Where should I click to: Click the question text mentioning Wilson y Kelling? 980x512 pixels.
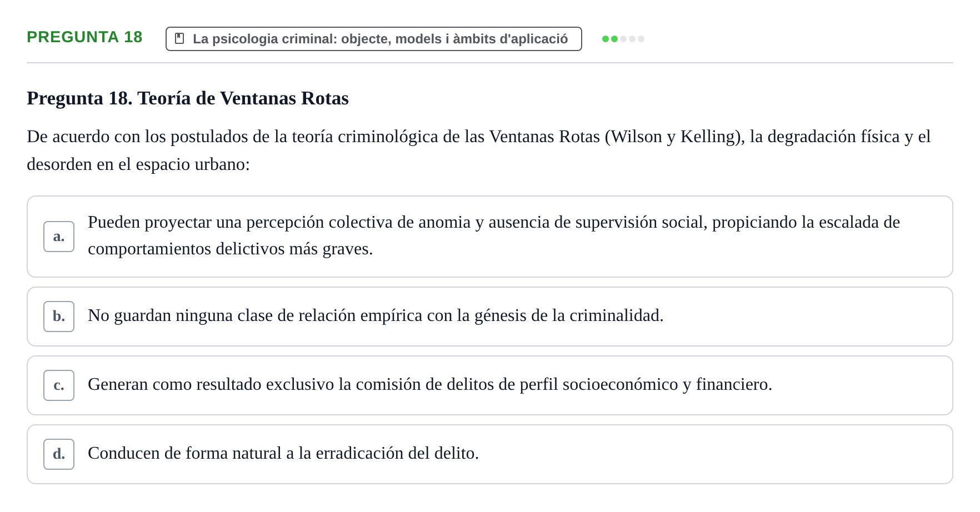tap(479, 150)
